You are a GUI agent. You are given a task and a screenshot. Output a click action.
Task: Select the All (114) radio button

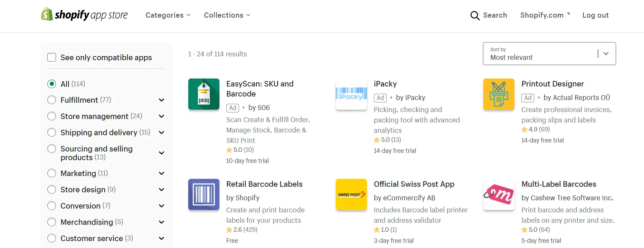52,84
